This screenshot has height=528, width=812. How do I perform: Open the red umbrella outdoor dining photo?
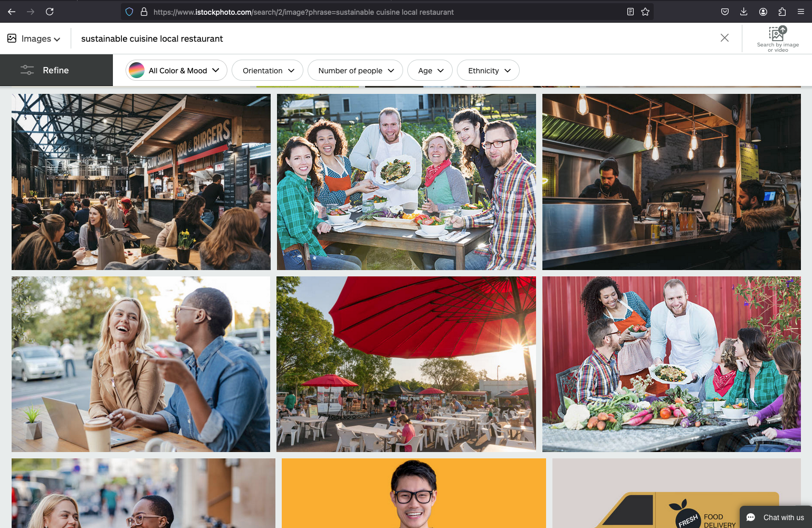click(x=406, y=364)
